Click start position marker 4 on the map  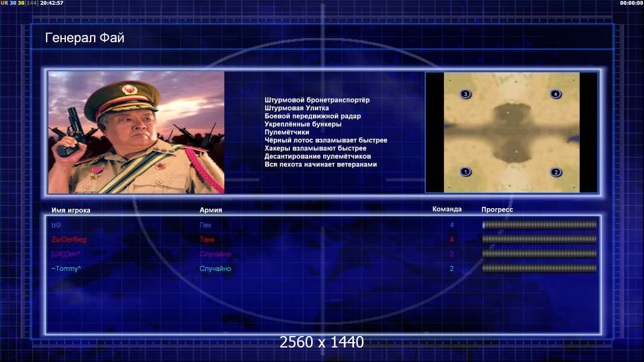(555, 94)
